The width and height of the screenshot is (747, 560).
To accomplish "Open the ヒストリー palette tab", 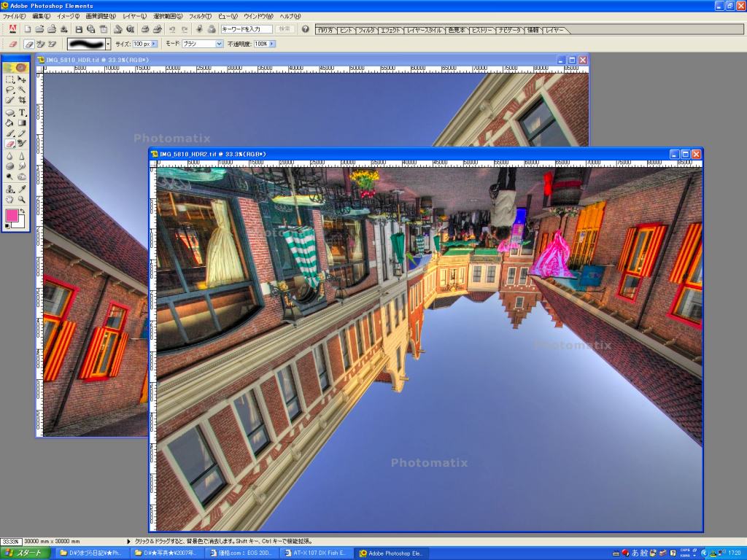I will (x=481, y=30).
